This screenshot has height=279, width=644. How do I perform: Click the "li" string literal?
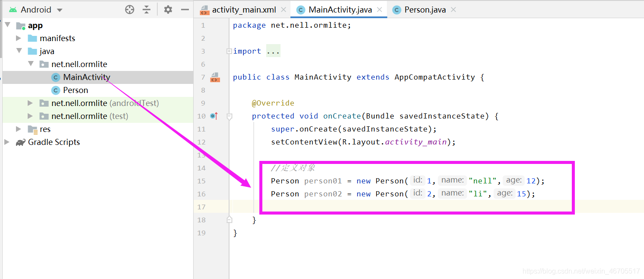pyautogui.click(x=478, y=194)
